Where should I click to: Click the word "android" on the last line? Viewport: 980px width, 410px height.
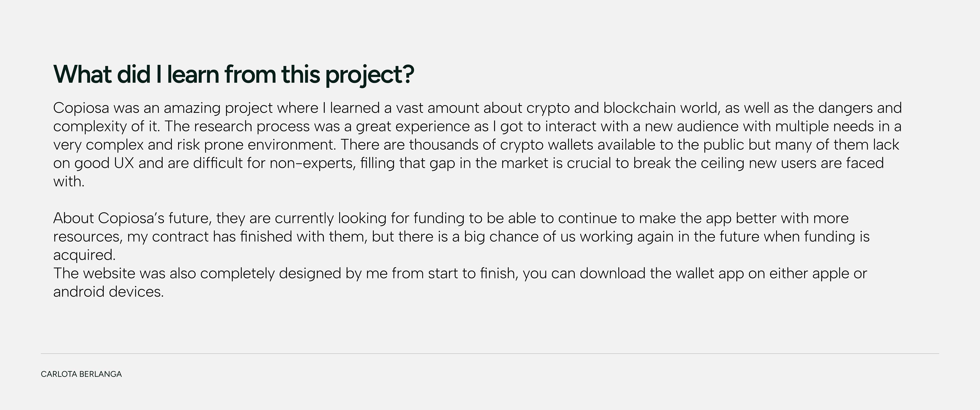coord(79,292)
